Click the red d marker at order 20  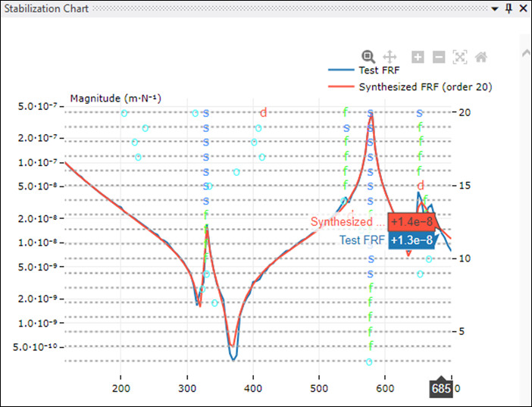[263, 112]
